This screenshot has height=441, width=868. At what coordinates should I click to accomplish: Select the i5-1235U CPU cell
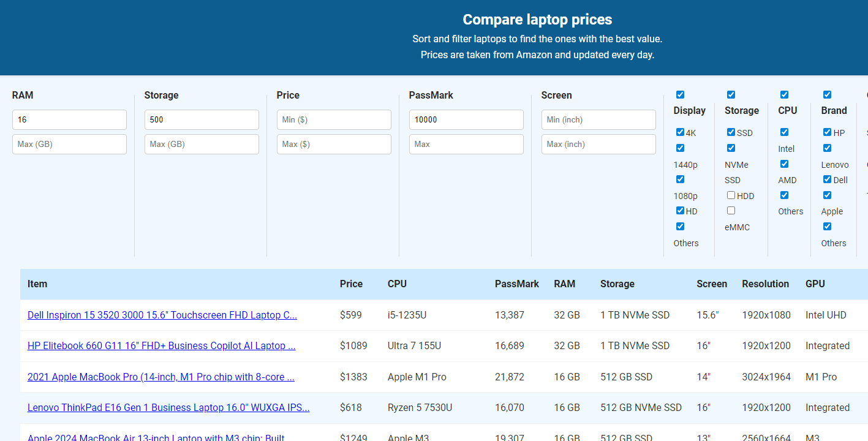pyautogui.click(x=407, y=315)
